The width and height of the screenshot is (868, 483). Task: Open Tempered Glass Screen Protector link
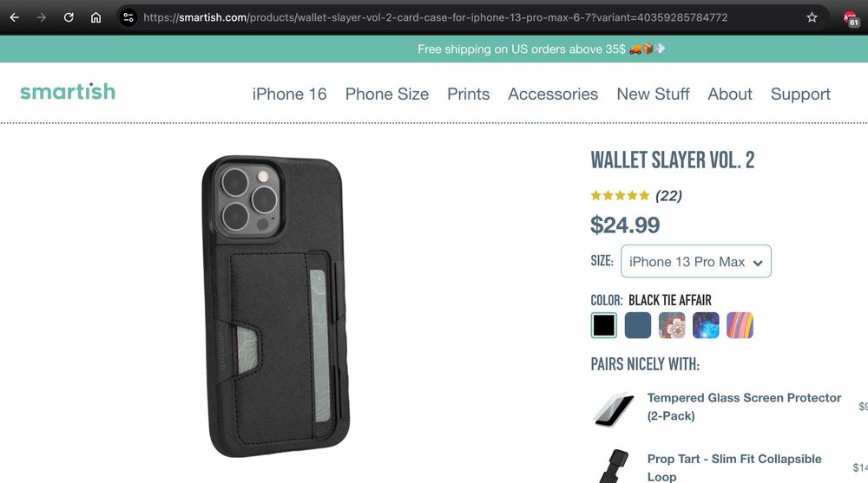click(744, 407)
